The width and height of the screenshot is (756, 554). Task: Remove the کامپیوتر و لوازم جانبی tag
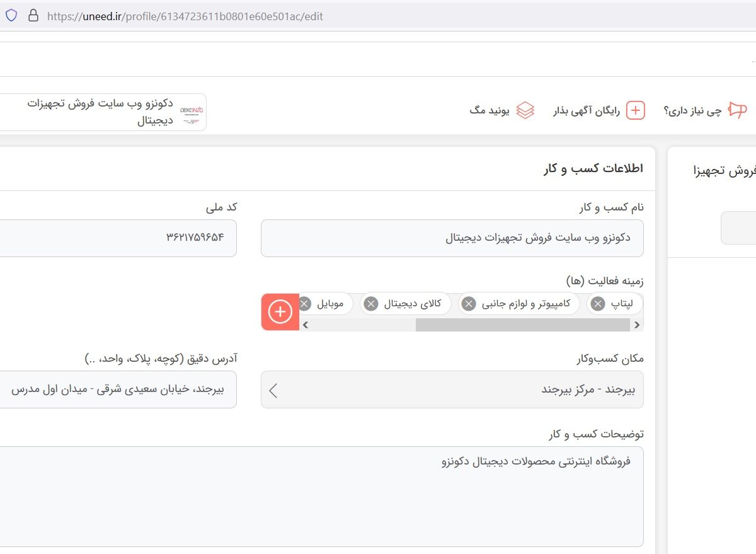(468, 304)
